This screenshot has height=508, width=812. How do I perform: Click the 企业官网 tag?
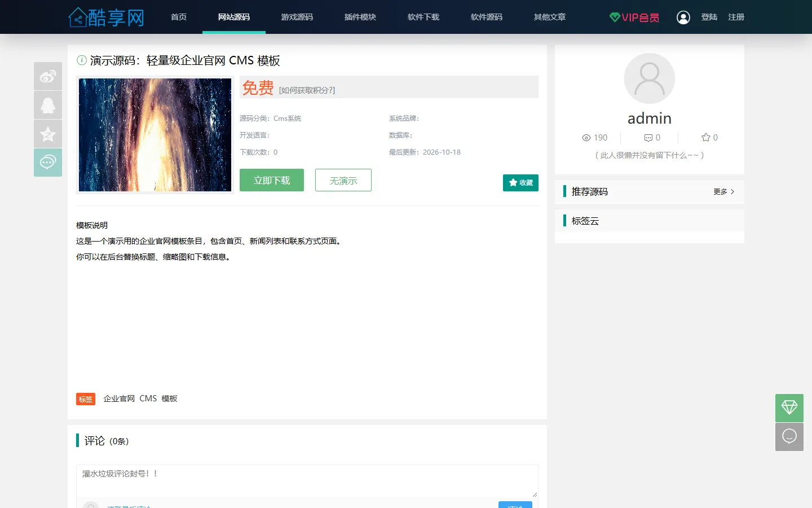click(x=119, y=398)
